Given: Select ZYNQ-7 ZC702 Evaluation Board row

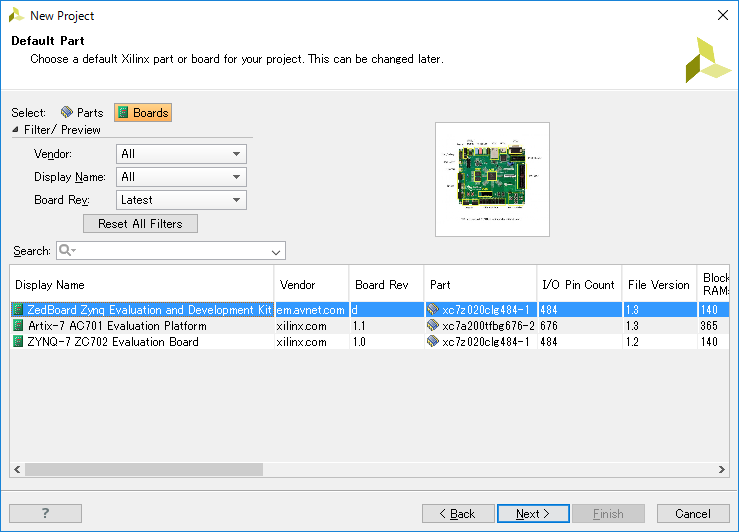Looking at the screenshot, I should [x=370, y=342].
